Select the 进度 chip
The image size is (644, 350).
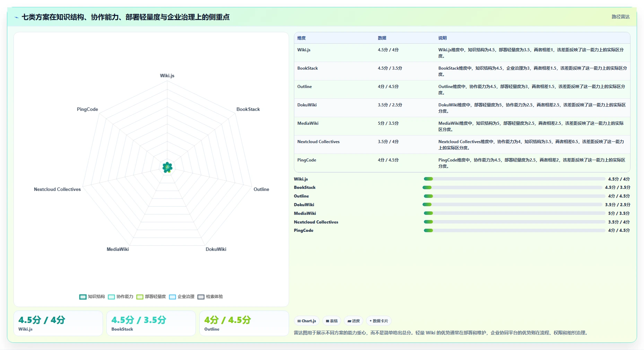tap(354, 321)
